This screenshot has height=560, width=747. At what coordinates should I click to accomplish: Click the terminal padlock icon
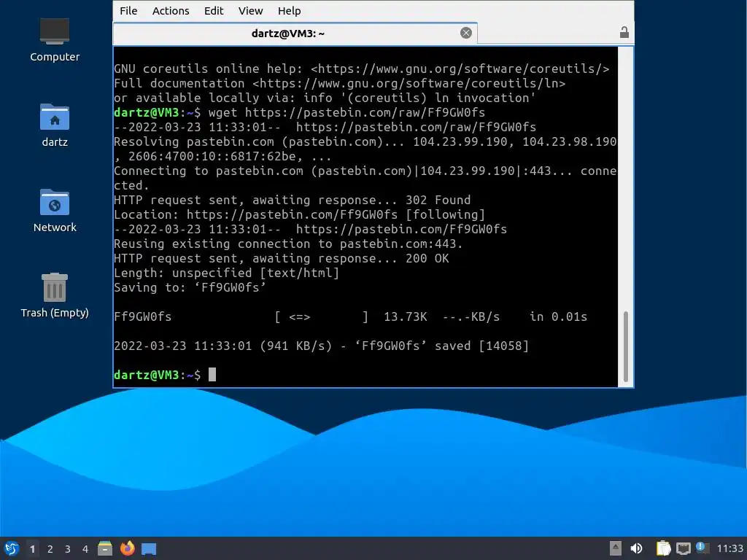pyautogui.click(x=624, y=32)
